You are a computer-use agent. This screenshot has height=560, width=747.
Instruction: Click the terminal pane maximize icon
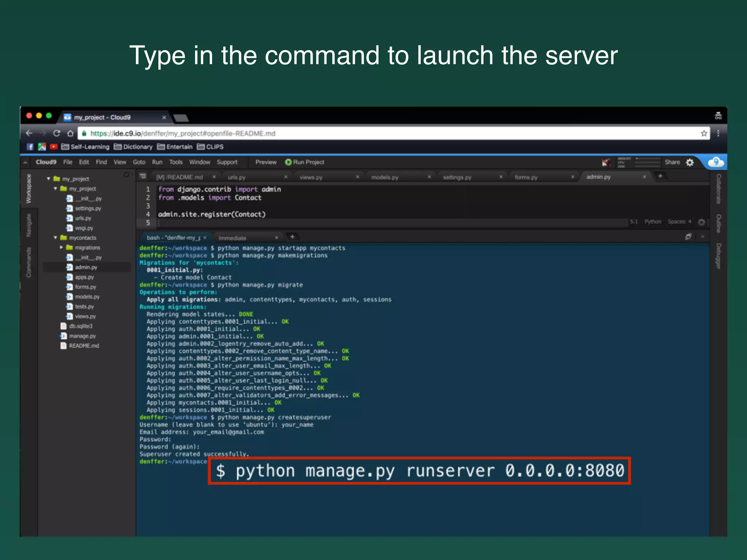[x=688, y=237]
